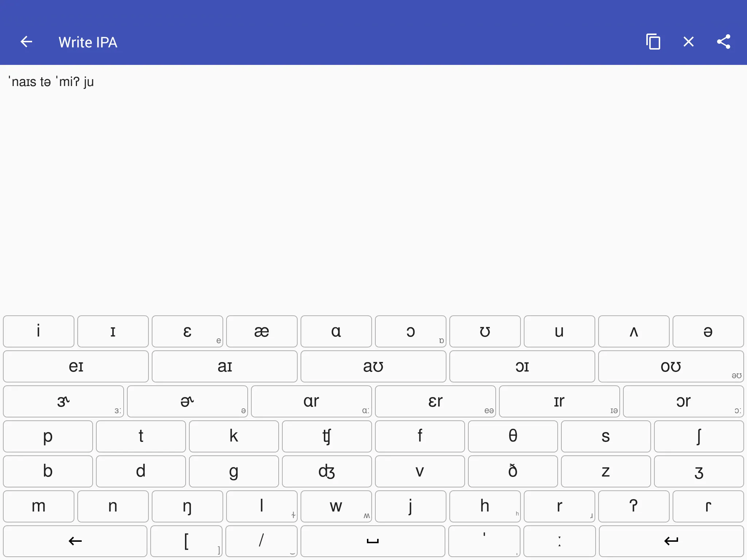747x560 pixels.
Task: Type the diphthong aʊ sound
Action: click(x=373, y=366)
